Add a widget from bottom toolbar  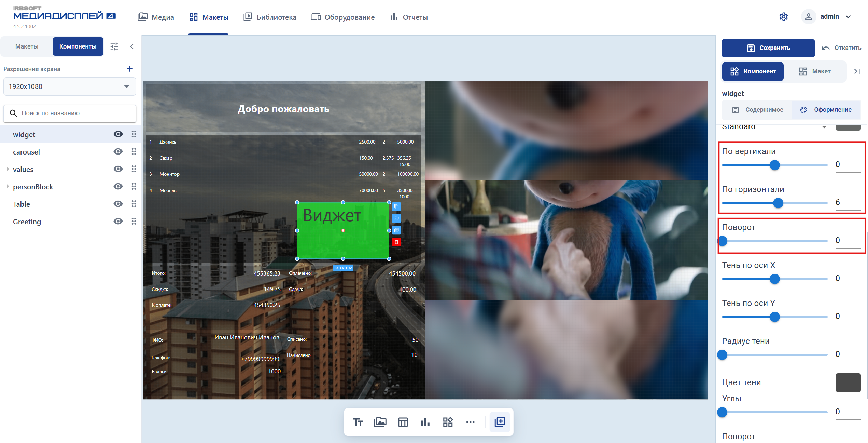pos(448,422)
